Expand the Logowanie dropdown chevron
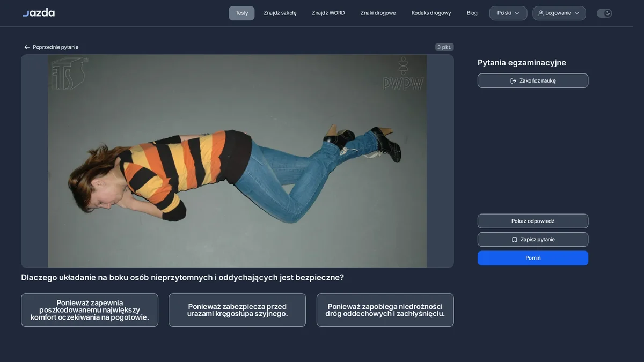644x362 pixels. [x=577, y=13]
